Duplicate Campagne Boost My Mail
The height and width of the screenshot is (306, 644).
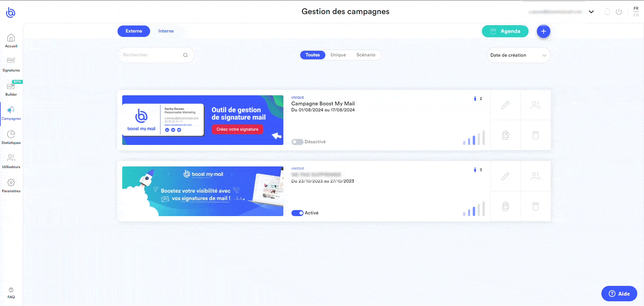click(x=505, y=135)
